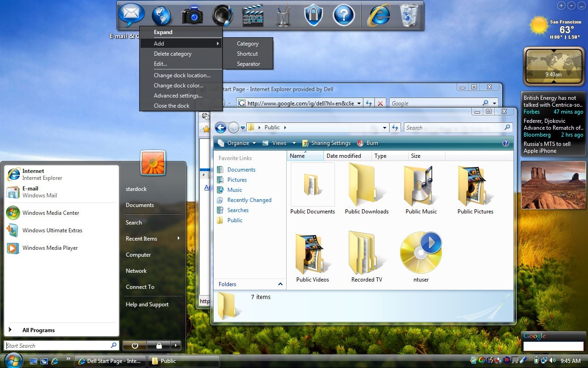Viewport: 588px width, 368px height.
Task: Open the camera Photos icon in the dock
Action: [192, 15]
